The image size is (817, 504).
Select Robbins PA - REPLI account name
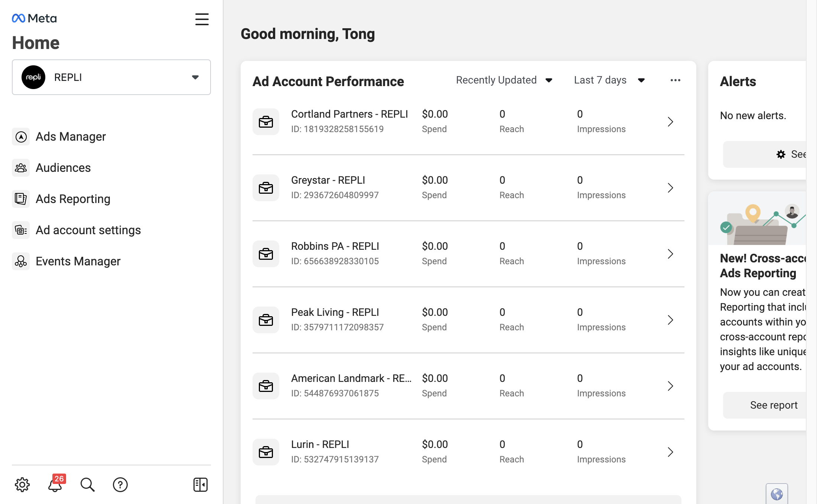coord(335,246)
